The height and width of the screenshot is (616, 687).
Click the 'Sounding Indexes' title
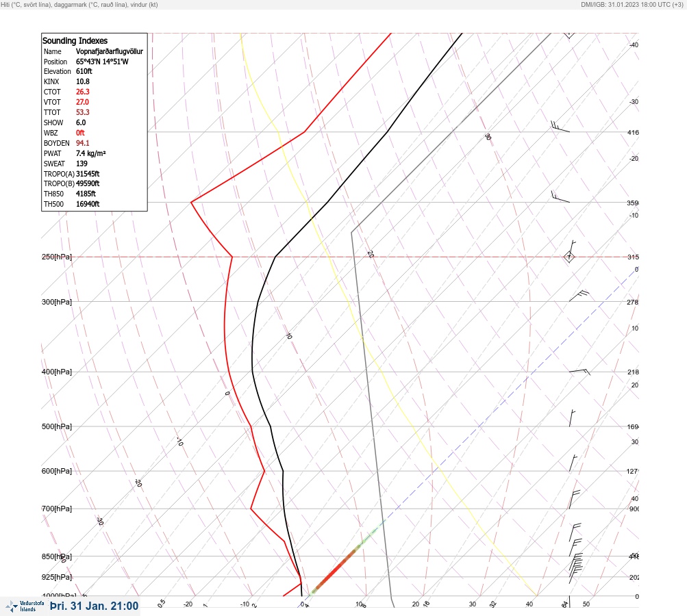click(x=75, y=40)
